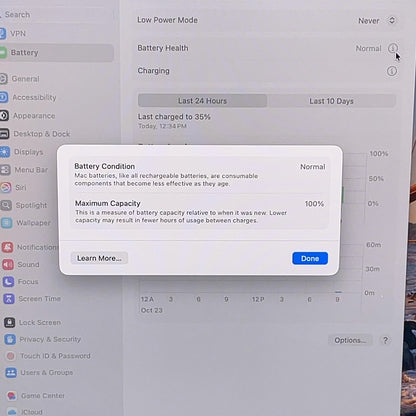Click the Displays sidebar icon
This screenshot has width=416, height=416.
coord(5,152)
